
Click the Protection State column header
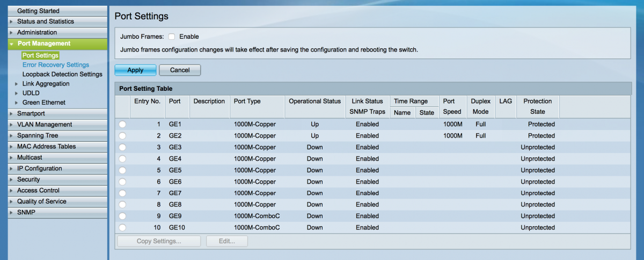(538, 106)
